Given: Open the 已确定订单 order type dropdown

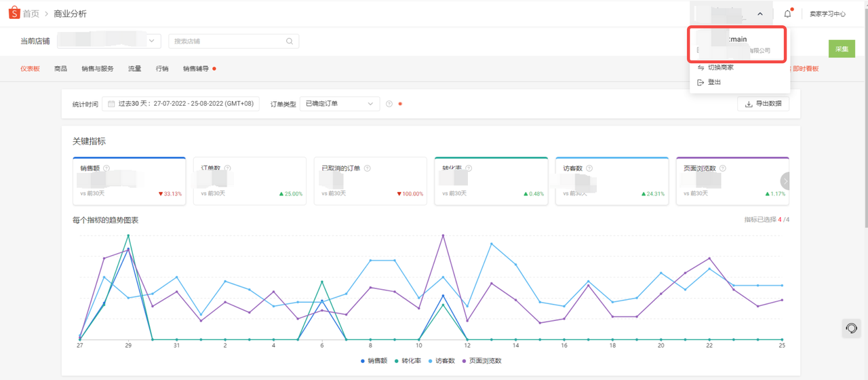Looking at the screenshot, I should (339, 104).
